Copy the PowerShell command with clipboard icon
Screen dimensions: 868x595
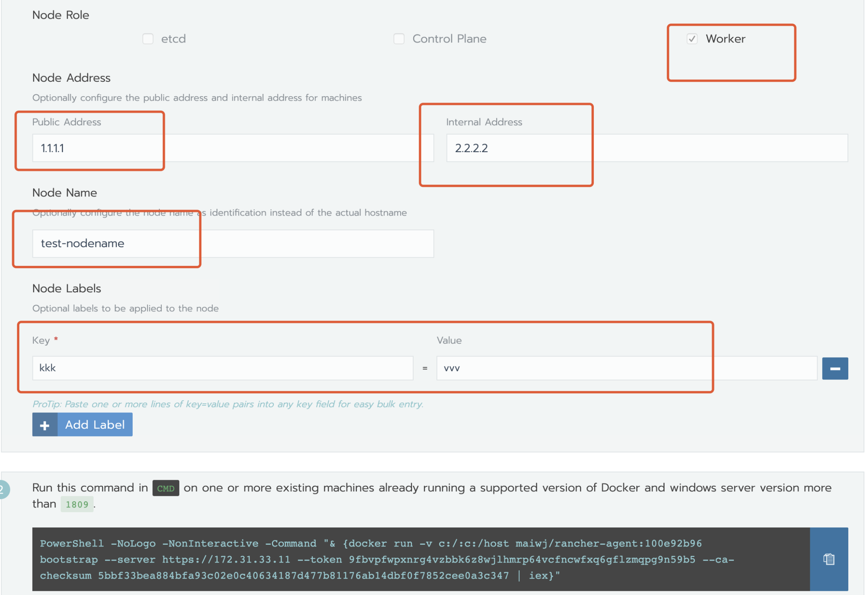click(x=829, y=559)
